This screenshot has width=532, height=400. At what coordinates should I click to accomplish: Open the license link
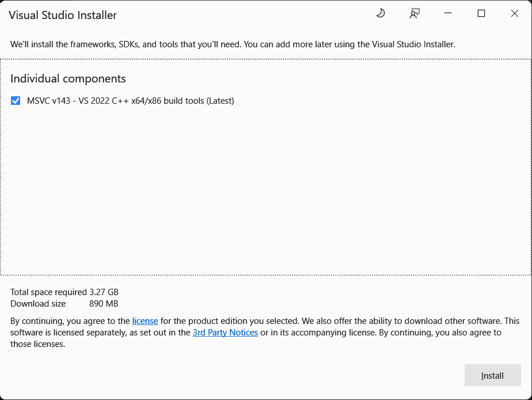145,321
